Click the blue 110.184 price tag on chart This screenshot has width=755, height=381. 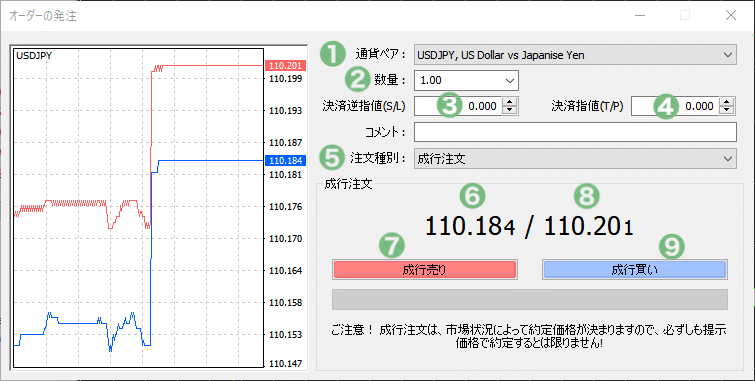point(285,160)
